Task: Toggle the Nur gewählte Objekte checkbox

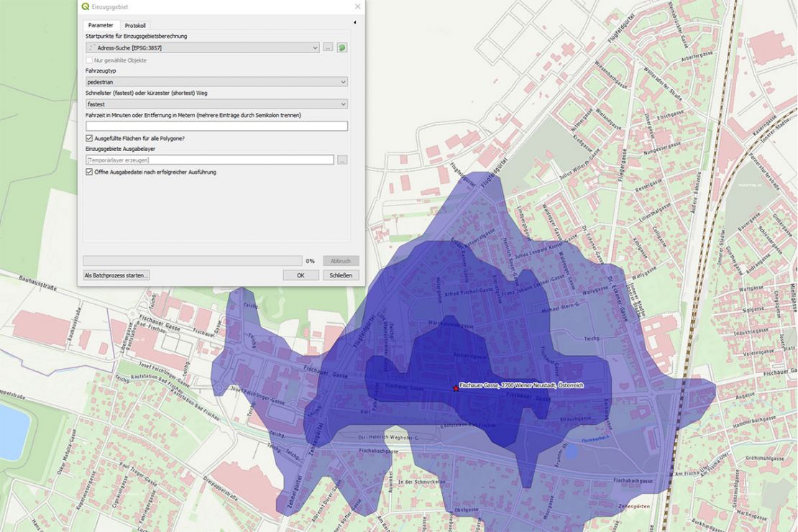Action: coord(90,60)
